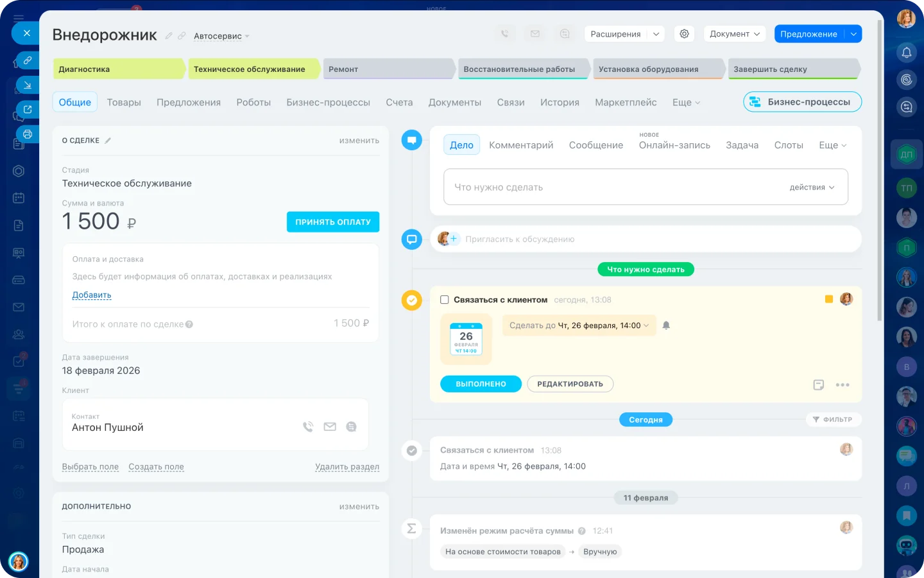
Task: Open notifications bell in right sidebar
Action: [907, 53]
